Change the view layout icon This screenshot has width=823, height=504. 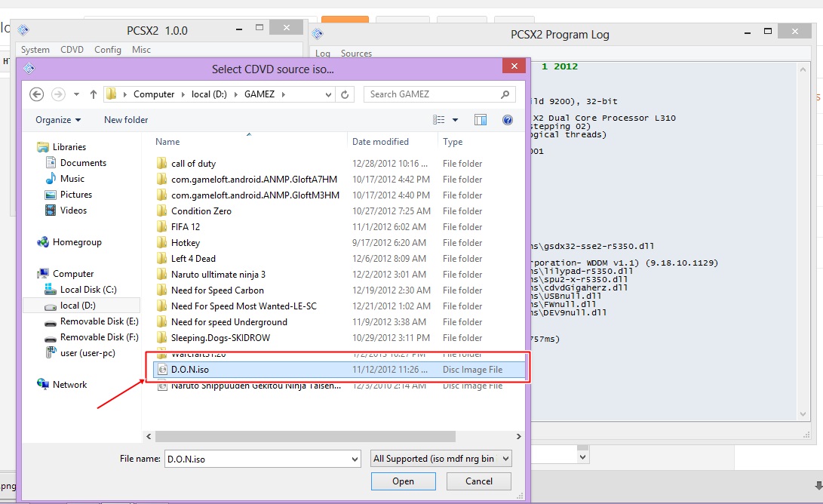pos(439,120)
